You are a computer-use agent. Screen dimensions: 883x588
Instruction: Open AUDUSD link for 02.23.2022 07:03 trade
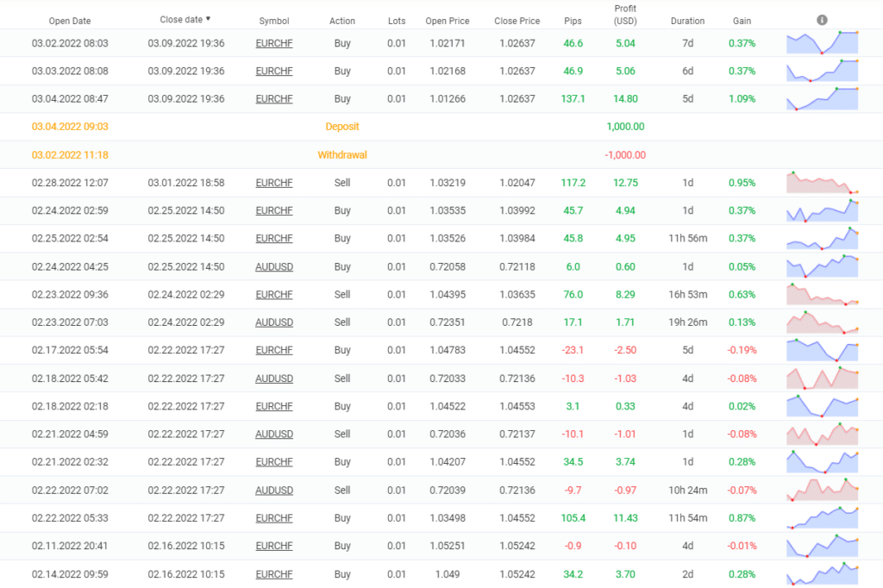click(x=274, y=322)
